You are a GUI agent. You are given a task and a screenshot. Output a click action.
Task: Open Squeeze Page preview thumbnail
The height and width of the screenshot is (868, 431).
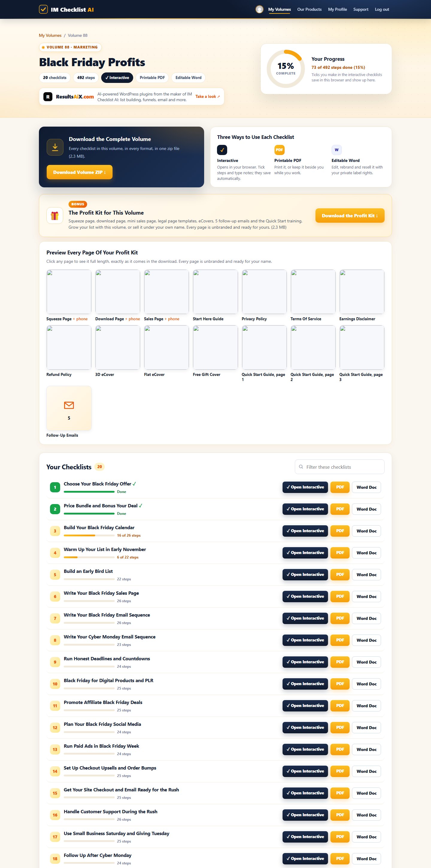69,292
